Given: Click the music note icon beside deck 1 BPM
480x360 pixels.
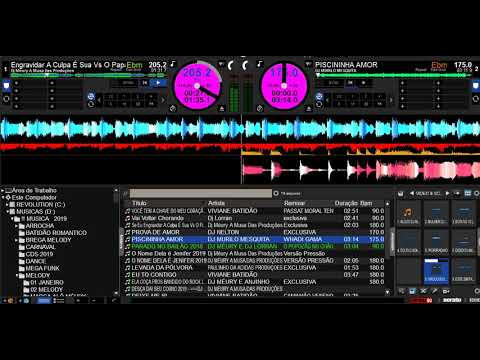Looking at the screenshot, I should pyautogui.click(x=173, y=64).
